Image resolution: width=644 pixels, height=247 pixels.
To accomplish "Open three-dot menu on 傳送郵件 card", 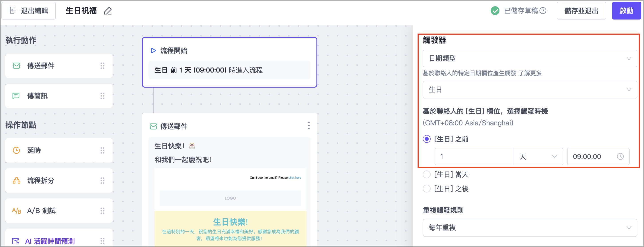I will point(309,126).
